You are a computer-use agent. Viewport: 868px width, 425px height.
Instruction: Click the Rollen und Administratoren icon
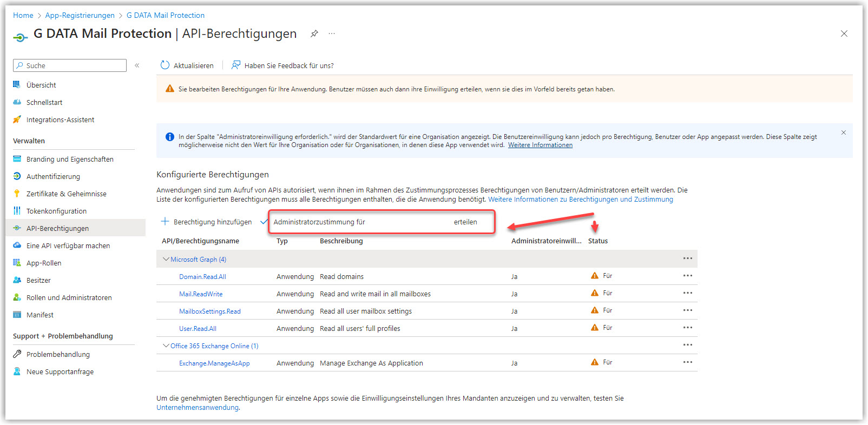[x=17, y=297]
